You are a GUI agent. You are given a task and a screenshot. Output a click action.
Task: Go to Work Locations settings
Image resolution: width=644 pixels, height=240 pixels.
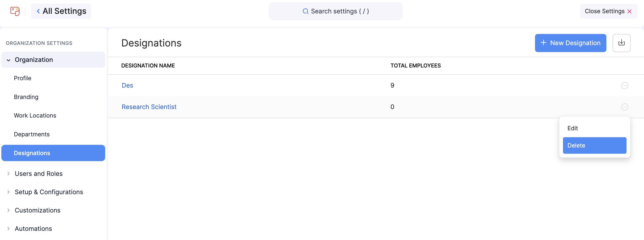point(35,115)
